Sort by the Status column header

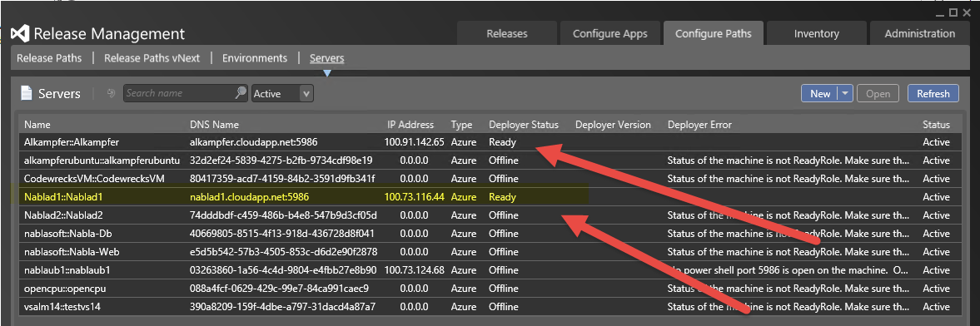[x=936, y=125]
